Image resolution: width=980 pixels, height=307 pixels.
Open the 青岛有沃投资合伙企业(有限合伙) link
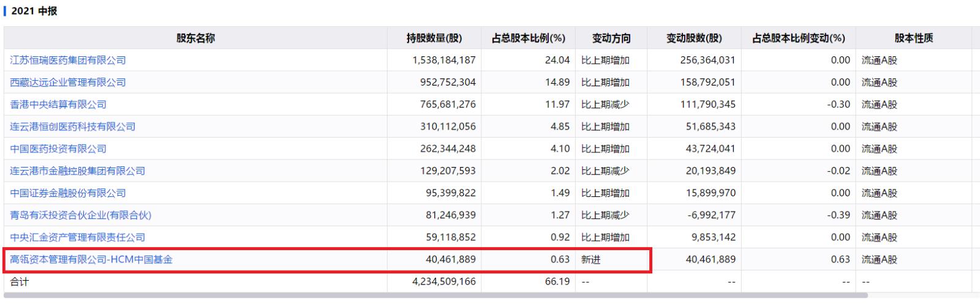(81, 215)
